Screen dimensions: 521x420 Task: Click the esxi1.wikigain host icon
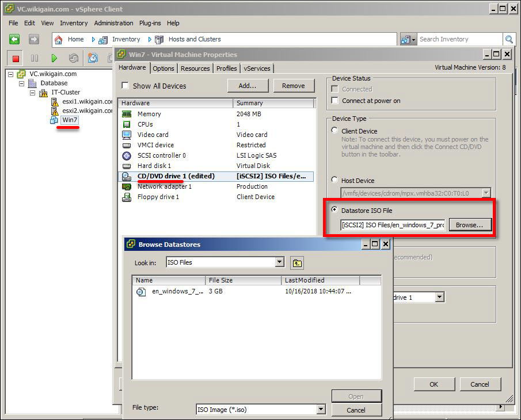click(x=55, y=102)
